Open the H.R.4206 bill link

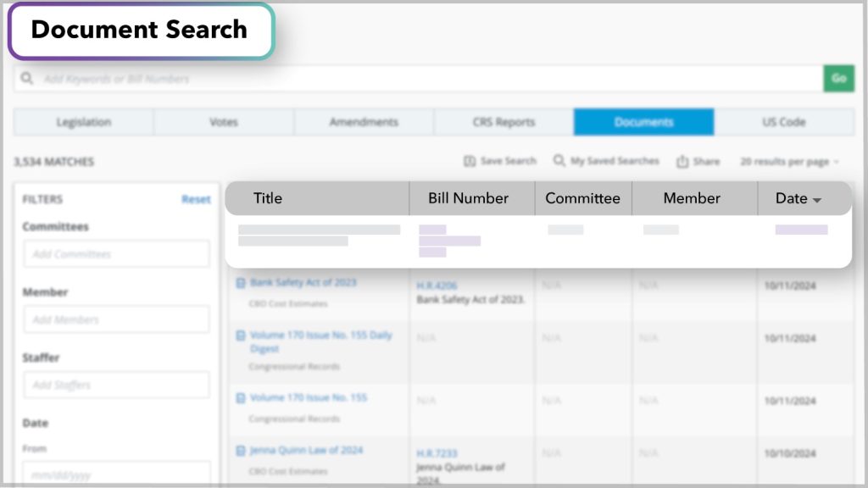pyautogui.click(x=437, y=286)
